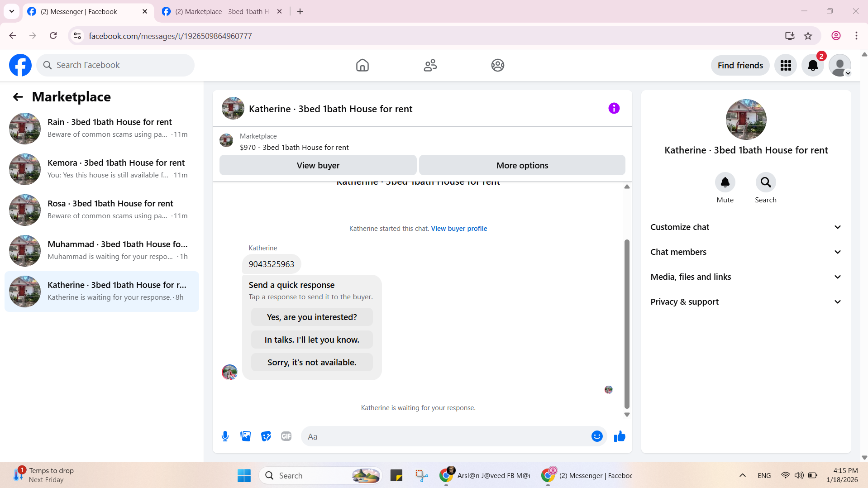Open account profile dropdown
The image size is (868, 488).
840,65
